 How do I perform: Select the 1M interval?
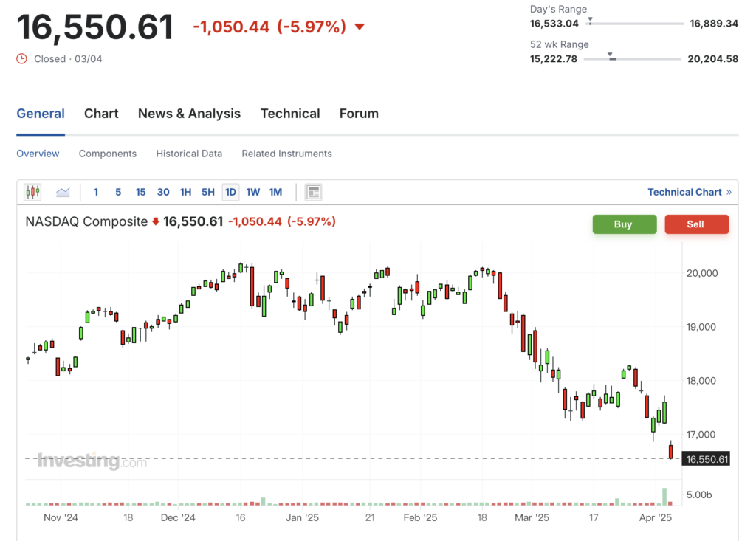tap(275, 193)
